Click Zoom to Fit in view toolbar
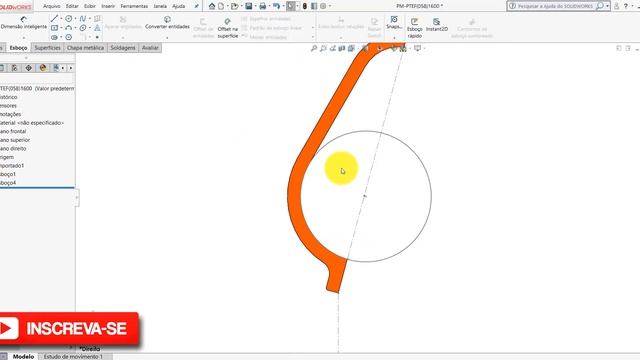The height and width of the screenshot is (360, 640). [314, 49]
